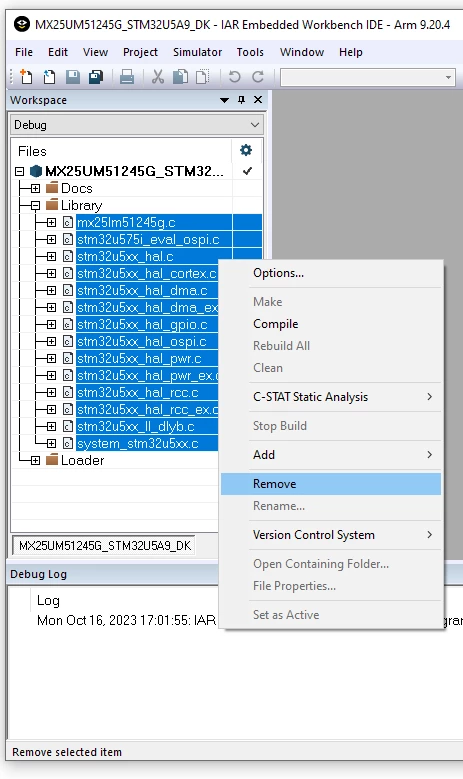This screenshot has height=779, width=463.
Task: Open the Project menu
Action: point(140,52)
